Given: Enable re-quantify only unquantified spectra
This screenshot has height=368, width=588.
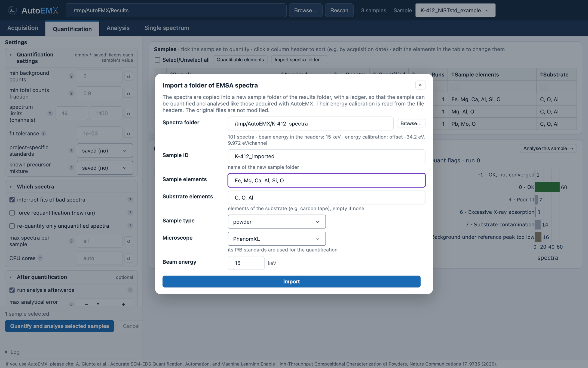Looking at the screenshot, I should pos(12,226).
